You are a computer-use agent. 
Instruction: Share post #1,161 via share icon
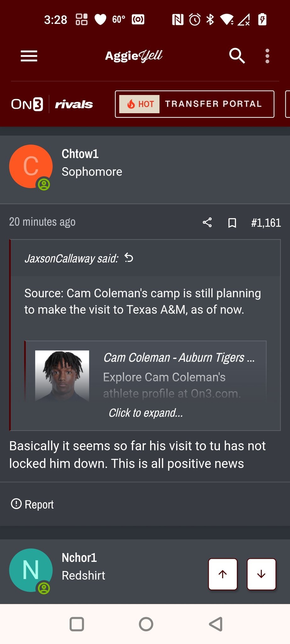207,223
